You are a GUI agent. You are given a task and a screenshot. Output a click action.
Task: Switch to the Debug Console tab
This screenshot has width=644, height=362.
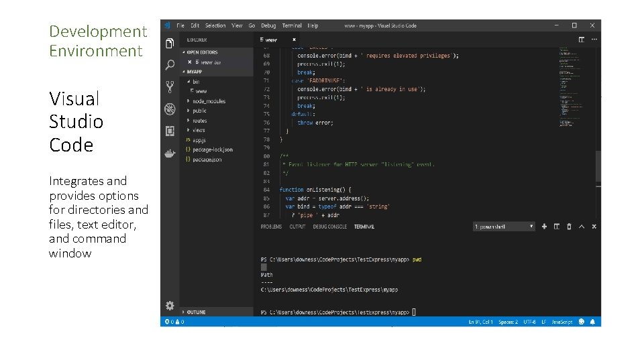click(x=330, y=227)
